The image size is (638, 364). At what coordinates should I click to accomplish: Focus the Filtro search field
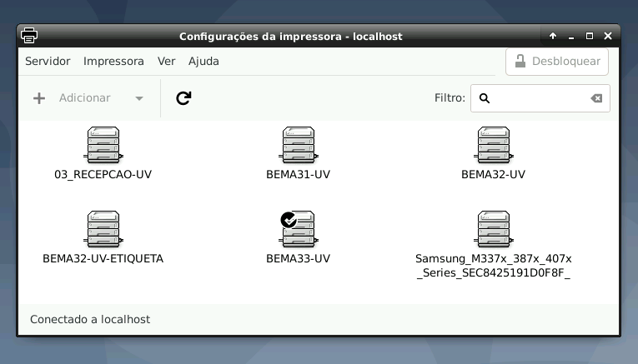pyautogui.click(x=540, y=98)
